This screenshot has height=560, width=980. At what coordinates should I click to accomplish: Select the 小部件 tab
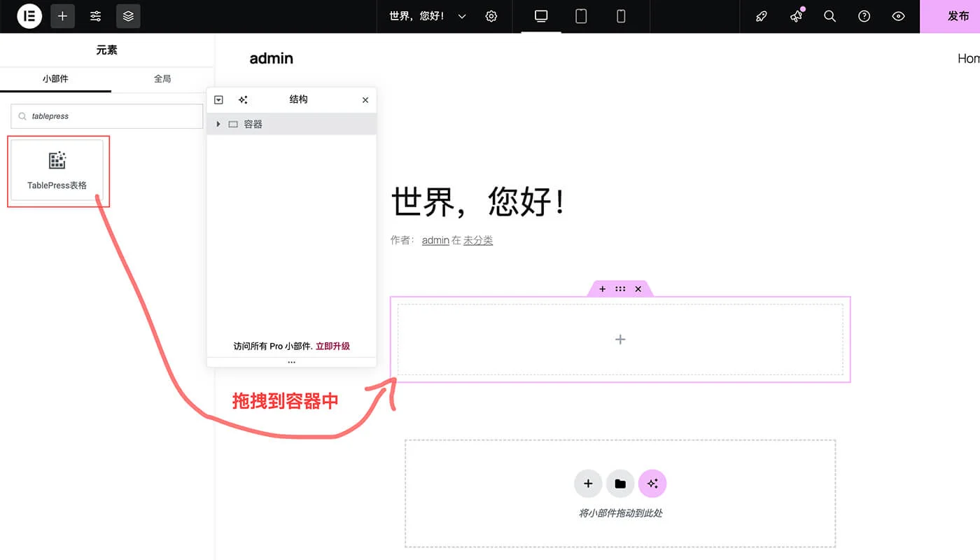[56, 78]
